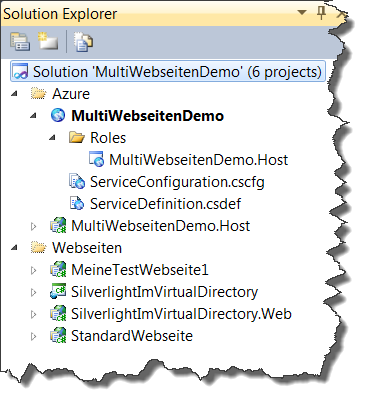Select the MultiWebseitenDemo.Host project
370x408 pixels.
tap(160, 226)
